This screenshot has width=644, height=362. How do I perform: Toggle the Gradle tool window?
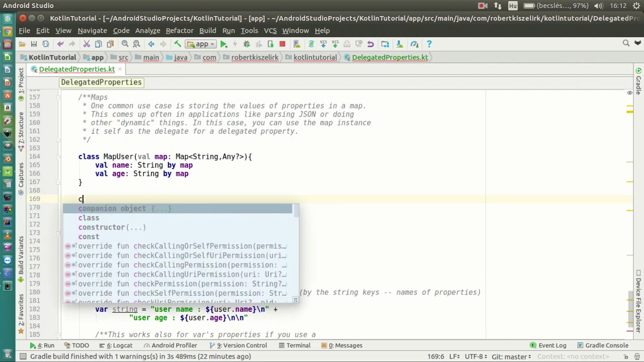pos(638,80)
